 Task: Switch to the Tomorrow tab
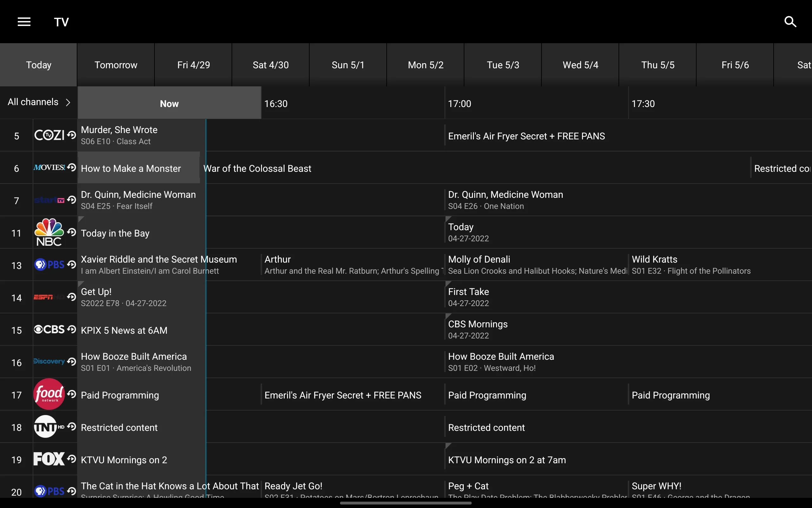(116, 65)
